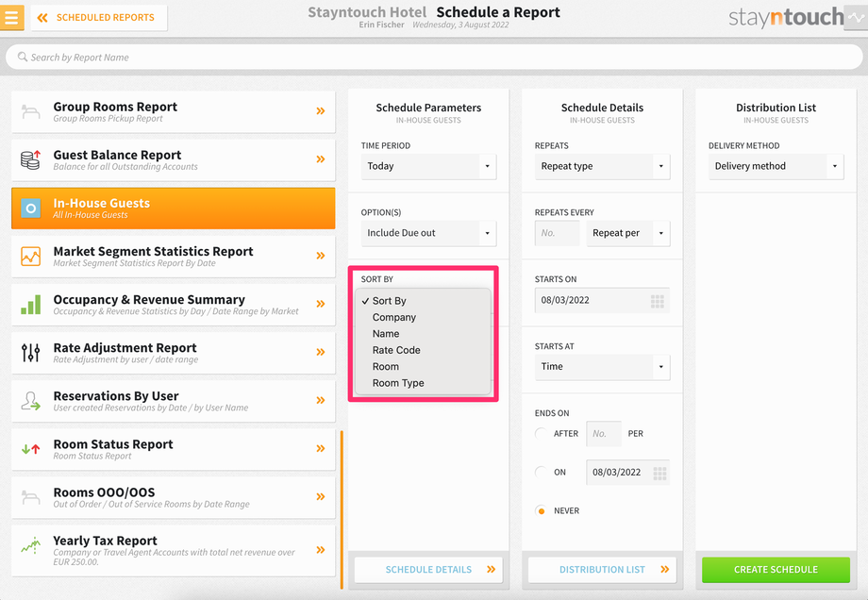This screenshot has width=868, height=600.
Task: Select the On radio button under Ends On
Action: pyautogui.click(x=541, y=472)
